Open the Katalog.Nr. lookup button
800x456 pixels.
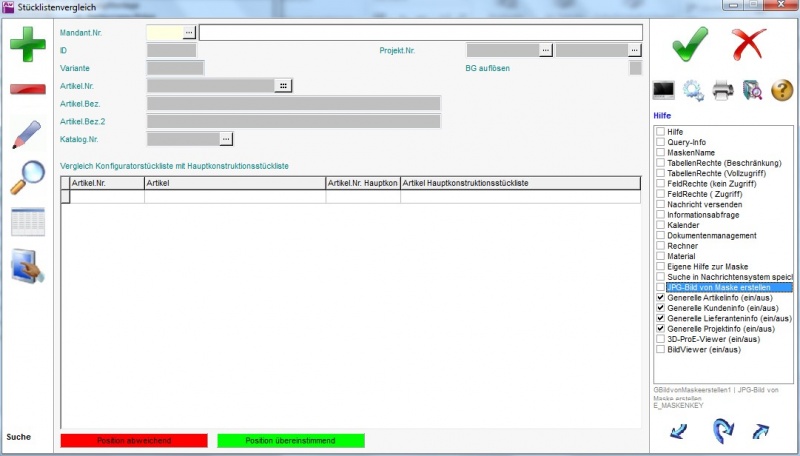(226, 139)
